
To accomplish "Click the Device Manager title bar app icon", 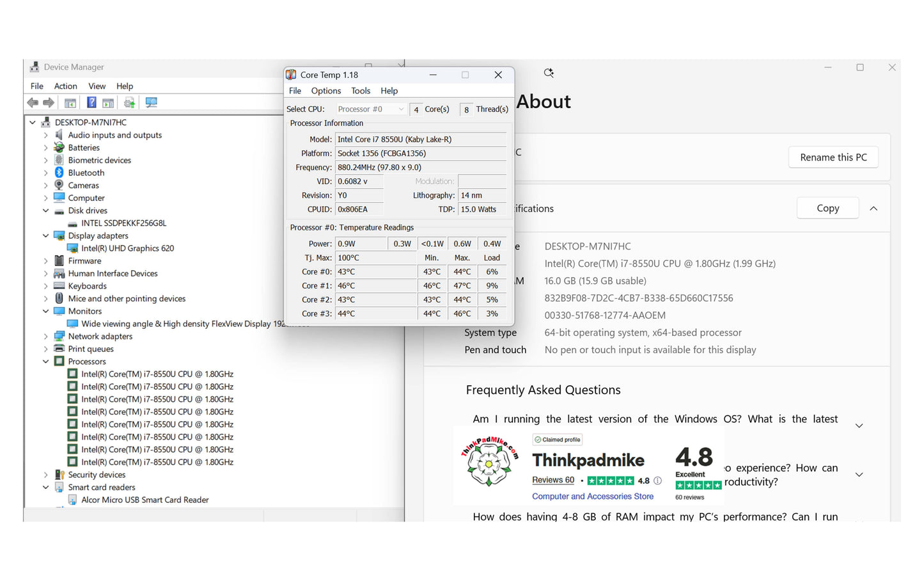I will click(x=35, y=67).
